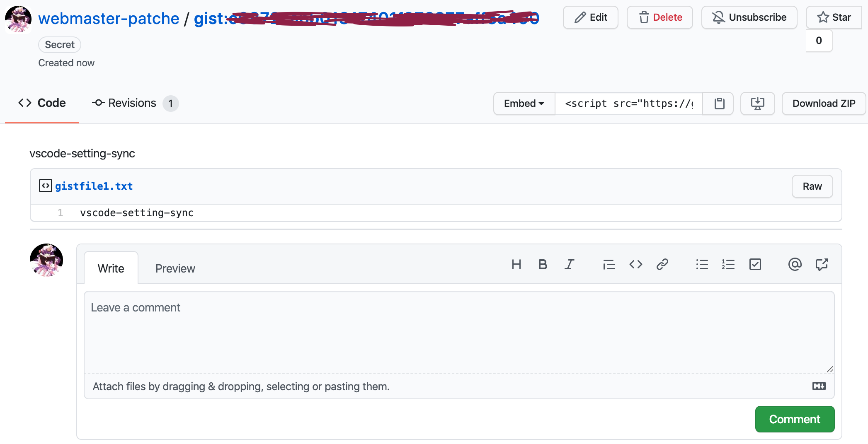Viewport: 868px width, 444px height.
Task: Unsubscribe from gist notifications
Action: (x=749, y=17)
